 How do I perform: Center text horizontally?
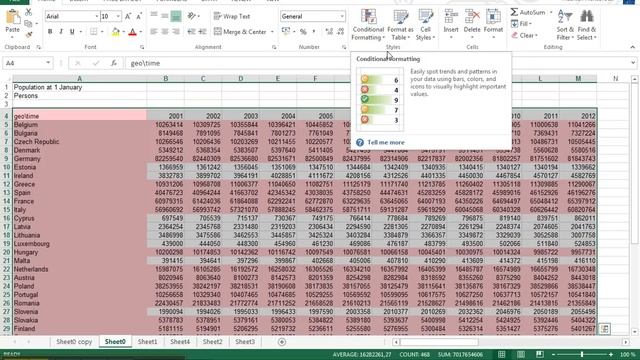point(165,31)
